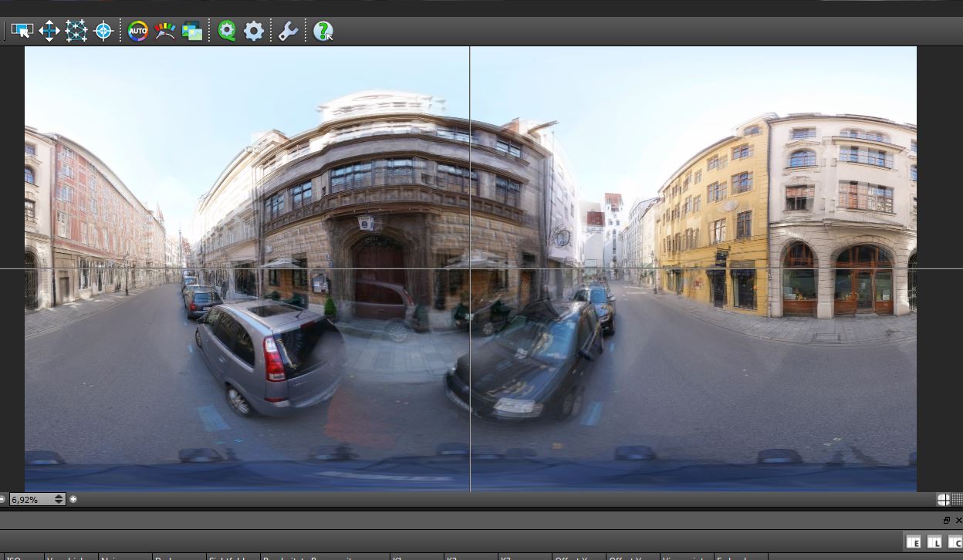Activate the move panorama arrows tool
This screenshot has height=560, width=963.
click(x=49, y=31)
